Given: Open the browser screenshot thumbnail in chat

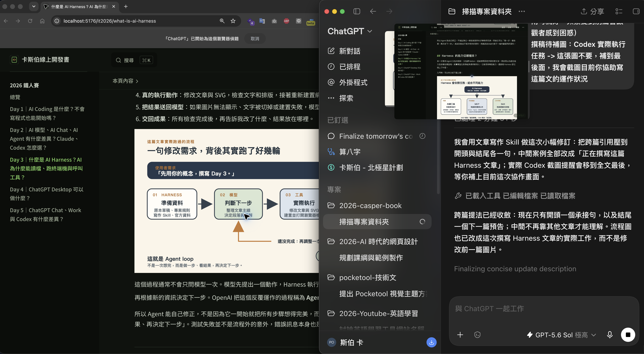Looking at the screenshot, I should pos(462,71).
